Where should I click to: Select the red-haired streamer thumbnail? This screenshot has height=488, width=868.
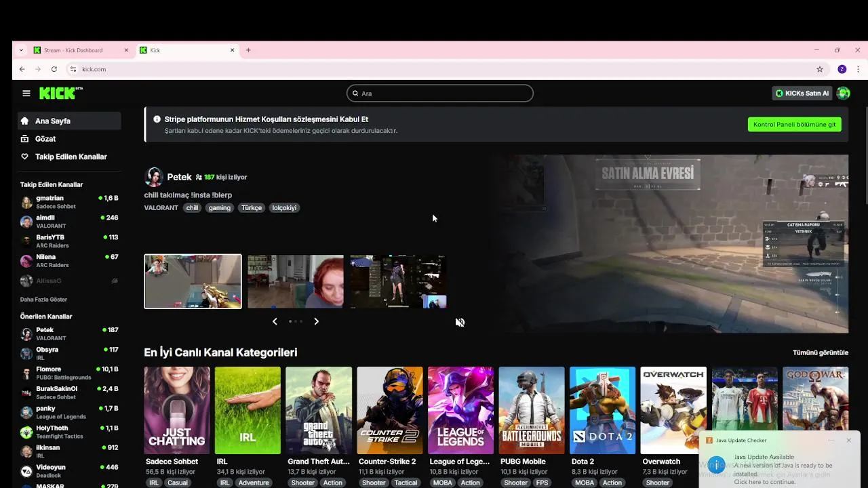(x=296, y=281)
